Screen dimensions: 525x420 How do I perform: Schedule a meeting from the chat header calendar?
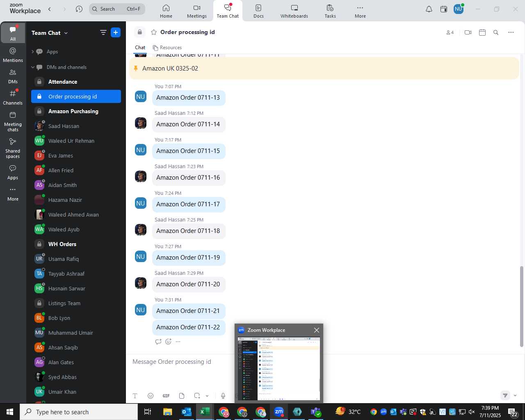[482, 32]
